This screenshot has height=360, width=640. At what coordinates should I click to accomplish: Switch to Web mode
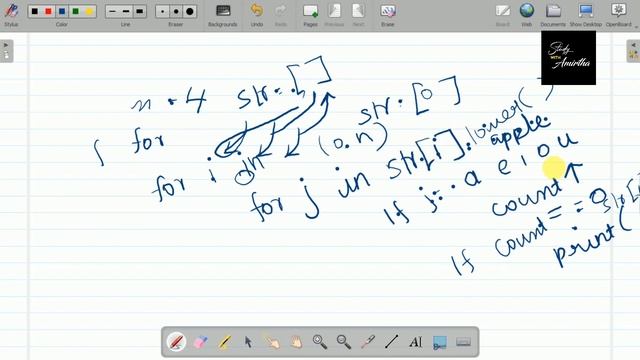pyautogui.click(x=527, y=15)
